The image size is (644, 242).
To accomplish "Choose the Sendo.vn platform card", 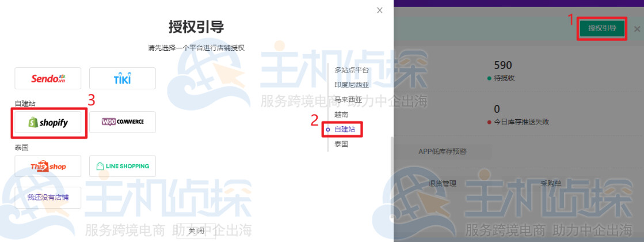I will (48, 78).
